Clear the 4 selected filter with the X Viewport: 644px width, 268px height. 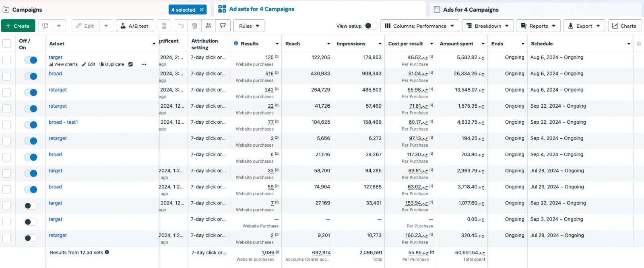pyautogui.click(x=202, y=10)
